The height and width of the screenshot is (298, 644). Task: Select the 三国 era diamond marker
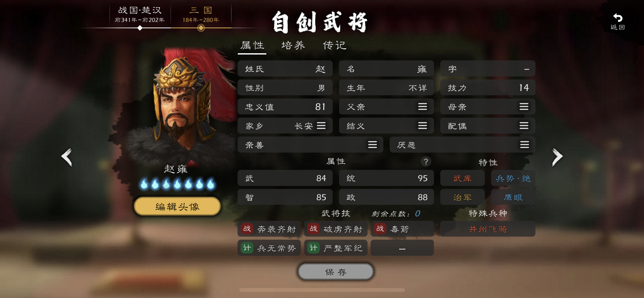click(201, 28)
